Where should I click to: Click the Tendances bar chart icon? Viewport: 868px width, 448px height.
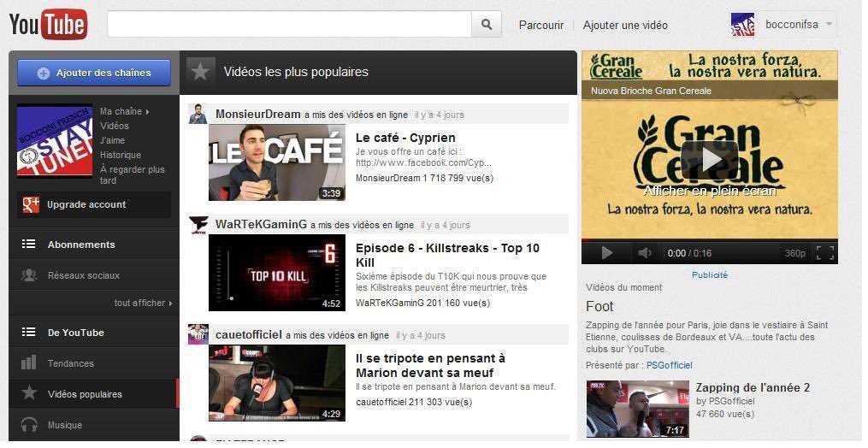[28, 363]
